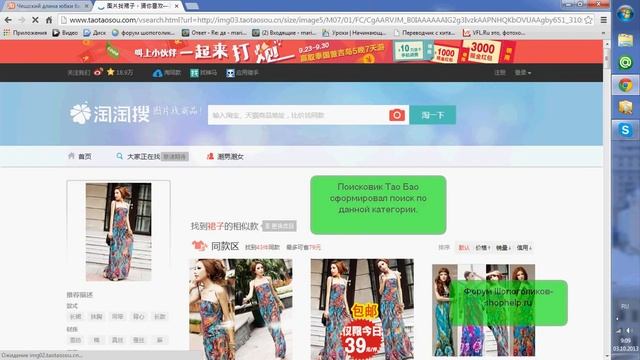Click the 注册 register link

click(500, 73)
